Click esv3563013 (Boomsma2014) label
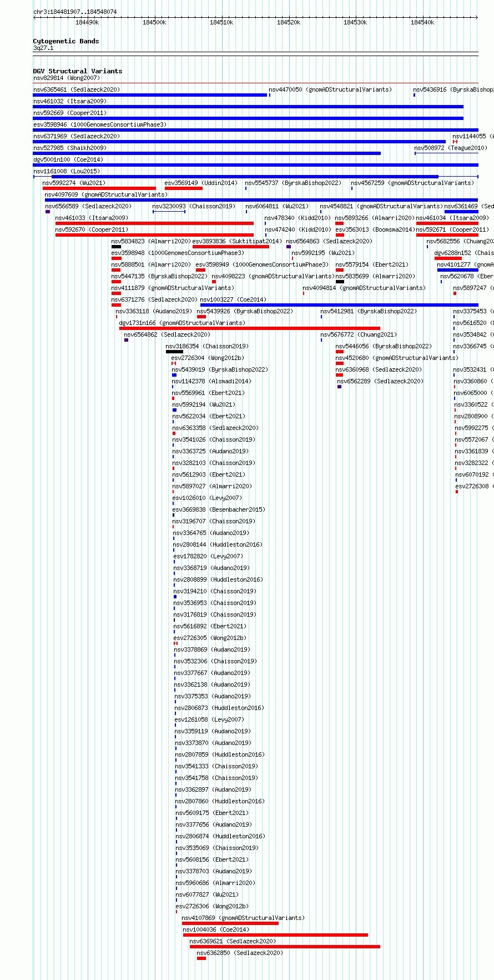This screenshot has width=494, height=980. point(375,229)
